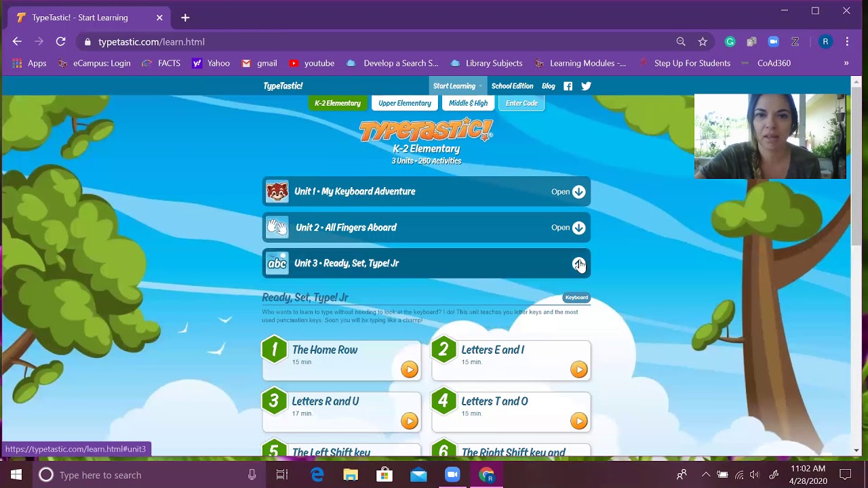The height and width of the screenshot is (488, 868).
Task: Open eCampus: Login bookmark
Action: (x=94, y=63)
